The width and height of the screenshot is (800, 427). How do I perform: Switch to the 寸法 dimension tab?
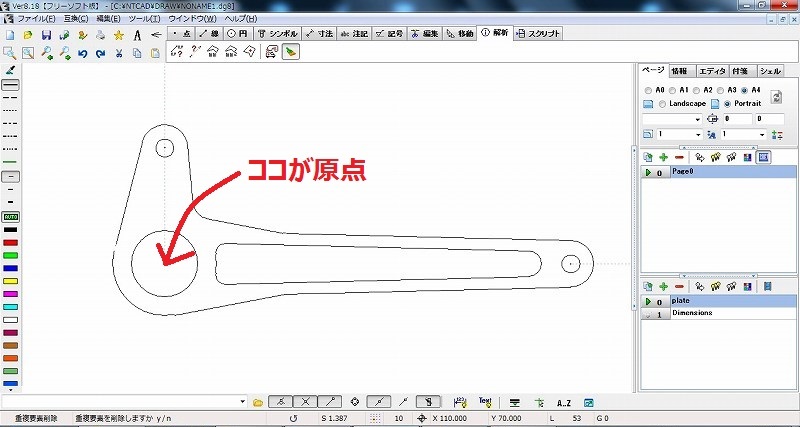click(x=320, y=33)
